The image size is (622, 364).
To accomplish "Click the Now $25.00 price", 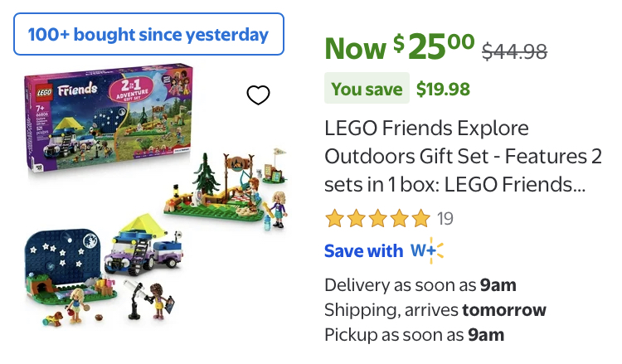I will (x=400, y=48).
